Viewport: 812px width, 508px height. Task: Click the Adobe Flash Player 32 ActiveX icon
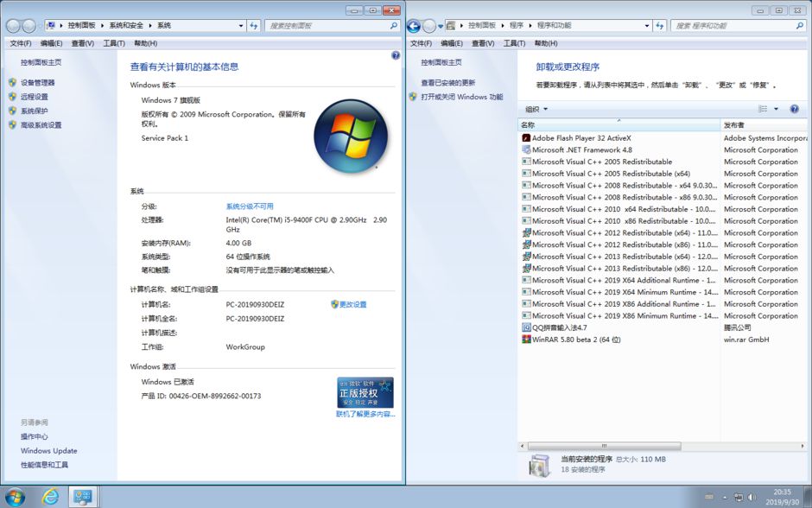click(x=526, y=137)
